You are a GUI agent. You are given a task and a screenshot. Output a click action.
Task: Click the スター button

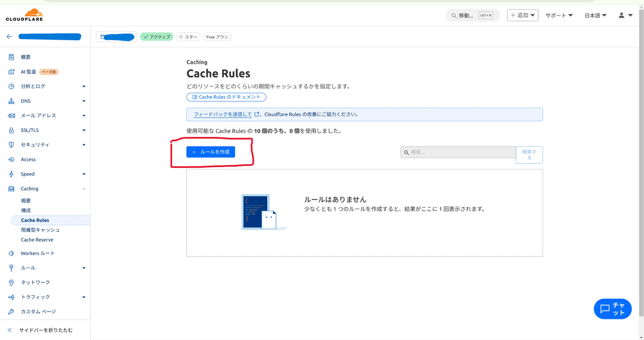tap(188, 37)
